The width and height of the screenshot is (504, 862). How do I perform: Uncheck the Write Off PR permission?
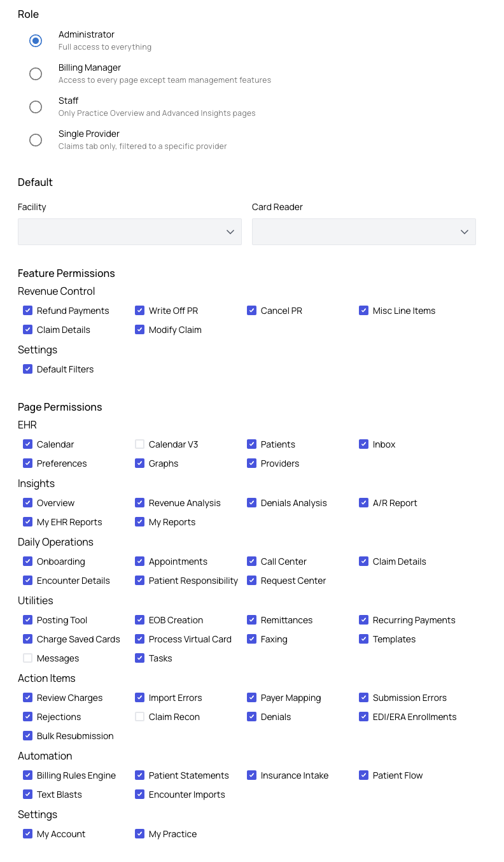point(139,310)
